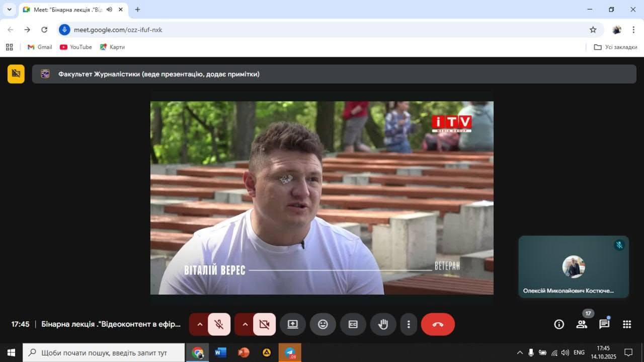Toggle the disabled camera button

click(264, 324)
